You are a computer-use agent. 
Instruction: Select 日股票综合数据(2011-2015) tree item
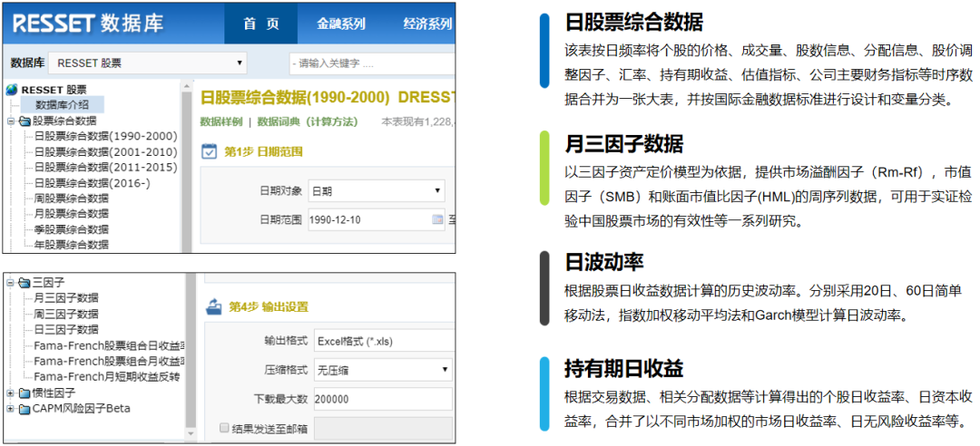click(x=105, y=168)
